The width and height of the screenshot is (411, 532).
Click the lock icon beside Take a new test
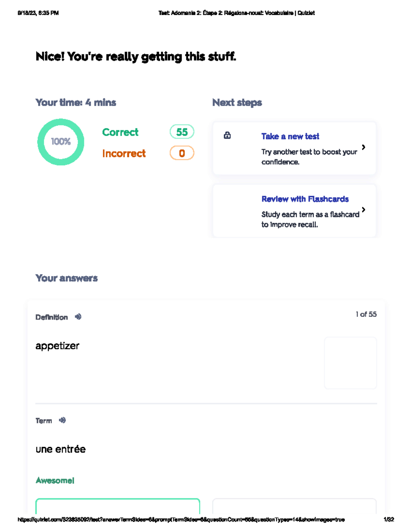227,136
